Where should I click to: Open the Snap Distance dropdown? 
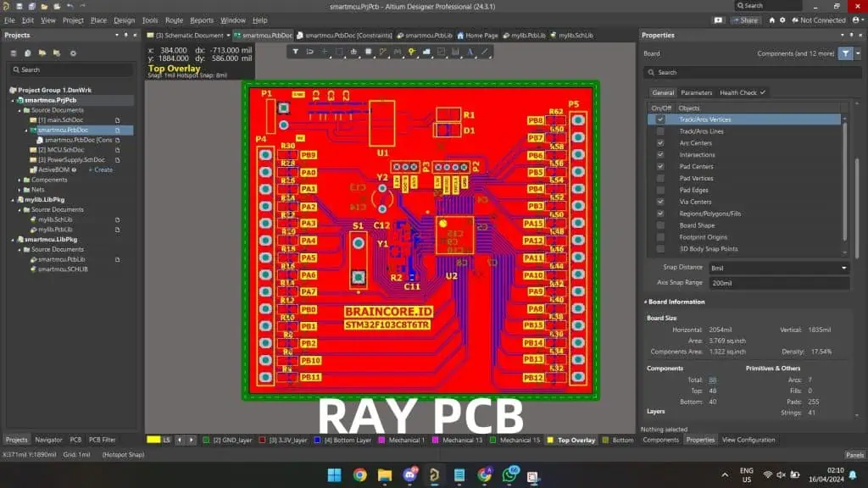778,268
